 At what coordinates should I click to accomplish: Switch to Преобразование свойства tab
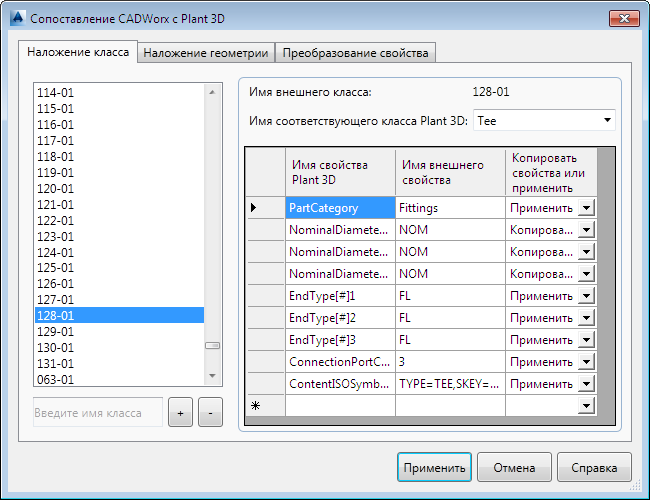point(355,53)
